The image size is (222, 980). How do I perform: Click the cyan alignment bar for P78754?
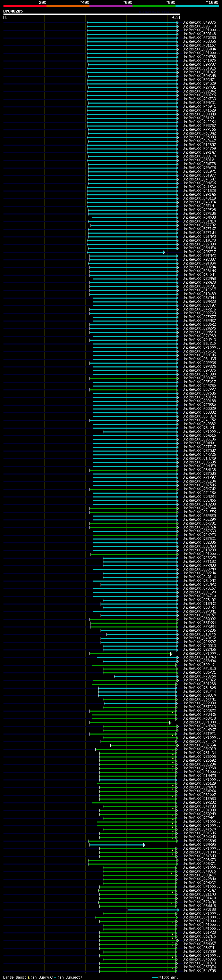[x=146, y=677]
